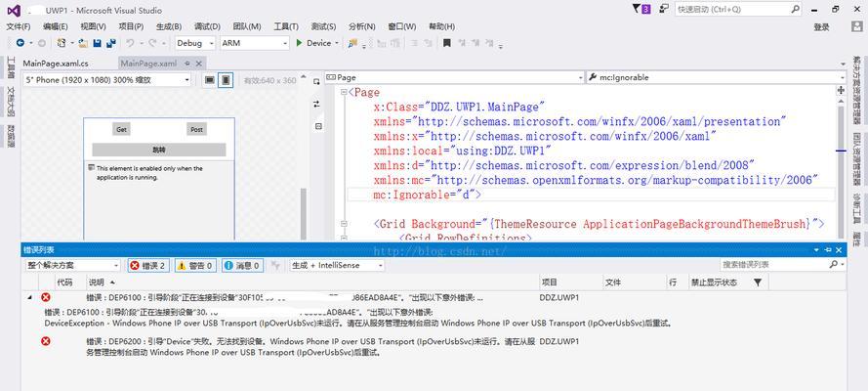The height and width of the screenshot is (391, 868).
Task: Open the 工具(T) menu
Action: click(286, 26)
